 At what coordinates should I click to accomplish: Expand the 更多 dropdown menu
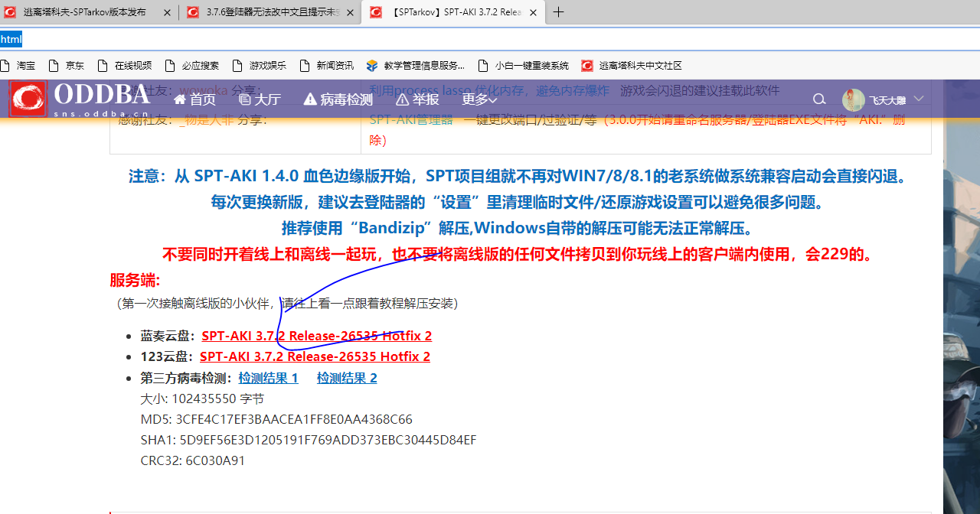coord(479,99)
